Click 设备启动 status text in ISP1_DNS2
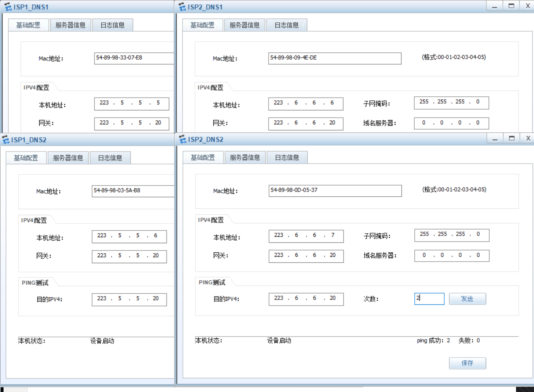 click(102, 341)
